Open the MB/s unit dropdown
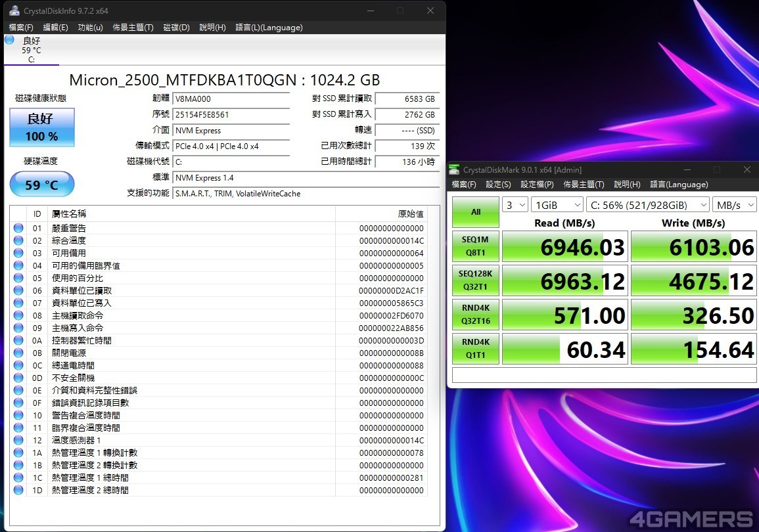The image size is (759, 532). coord(735,205)
